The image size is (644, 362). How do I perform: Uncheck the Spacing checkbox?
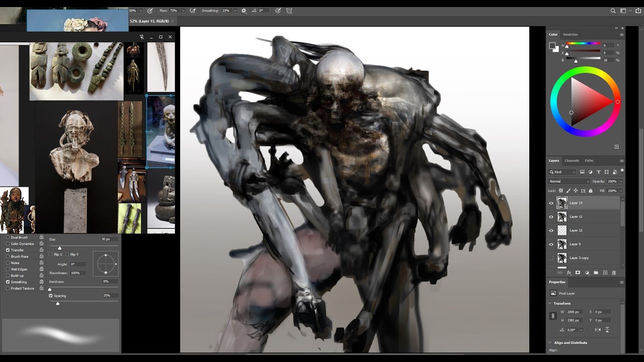[x=51, y=296]
